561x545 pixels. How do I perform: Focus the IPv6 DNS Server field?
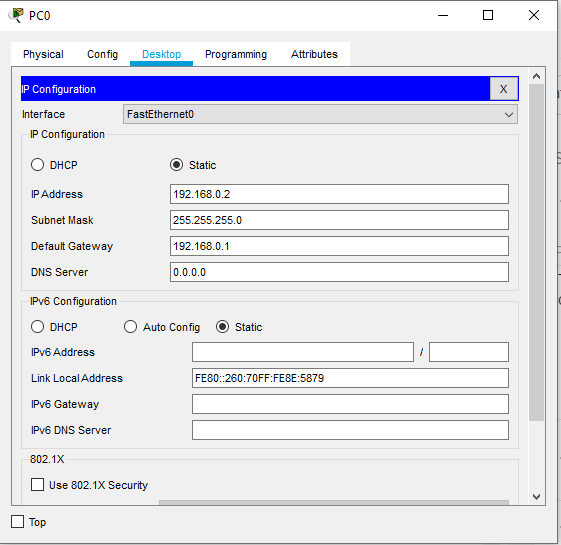click(350, 430)
